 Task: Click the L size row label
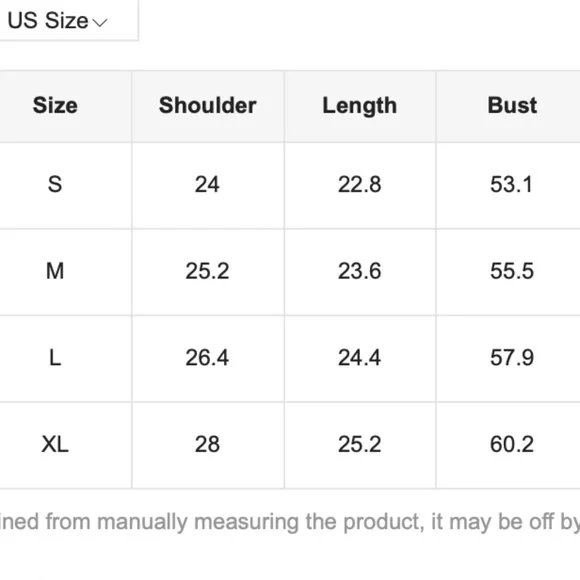pos(55,358)
